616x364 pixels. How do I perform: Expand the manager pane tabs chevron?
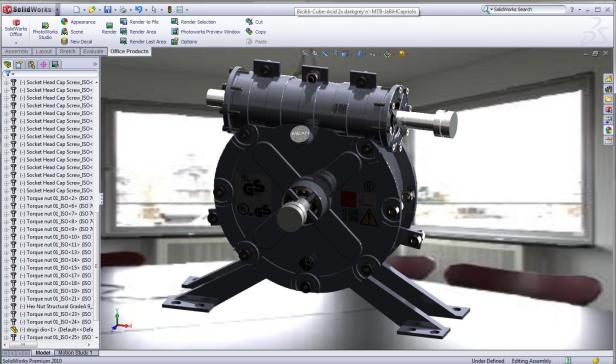95,64
